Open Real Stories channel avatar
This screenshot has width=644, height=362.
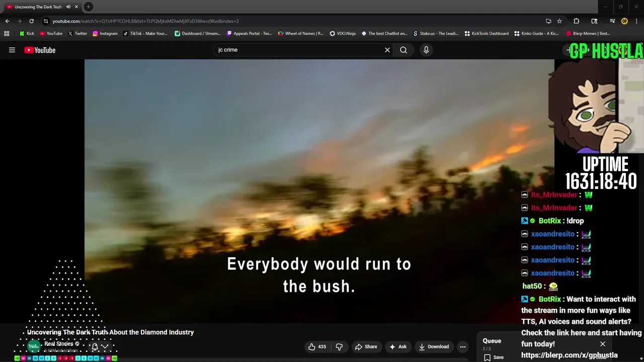(34, 346)
